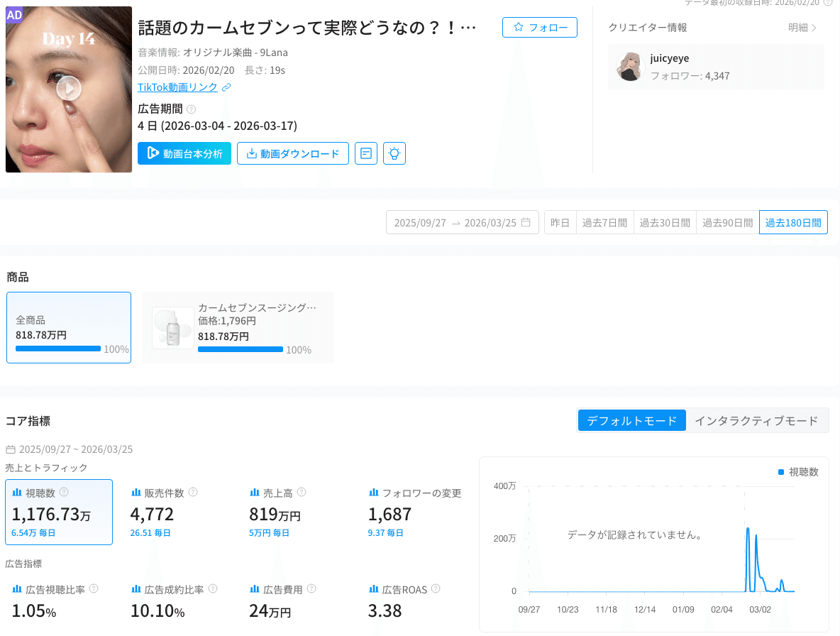840x636 pixels.
Task: Click bar chart icon for 広告成約比率
Action: [x=136, y=589]
